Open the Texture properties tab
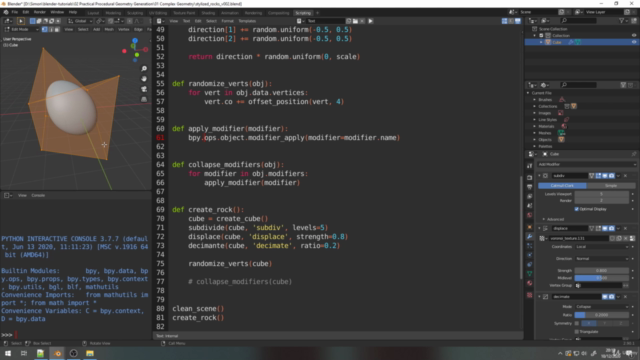Image resolution: width=640 pixels, height=360 pixels. pyautogui.click(x=529, y=295)
